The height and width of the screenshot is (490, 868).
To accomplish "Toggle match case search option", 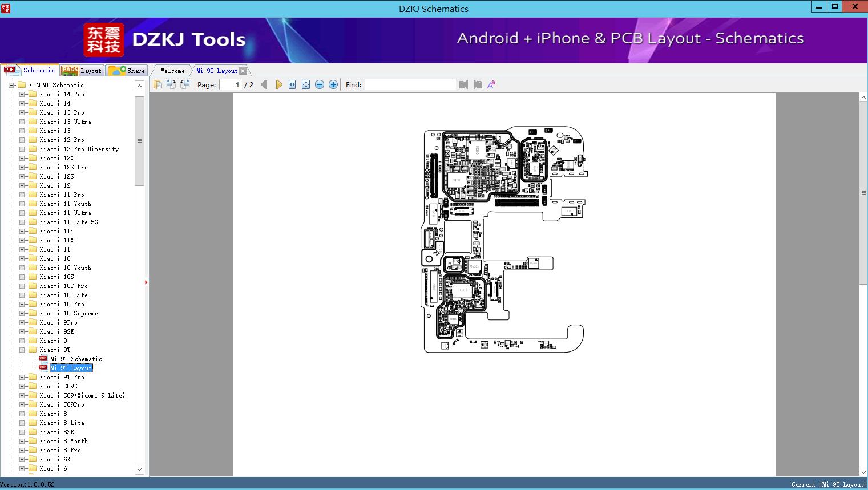I will [x=491, y=84].
